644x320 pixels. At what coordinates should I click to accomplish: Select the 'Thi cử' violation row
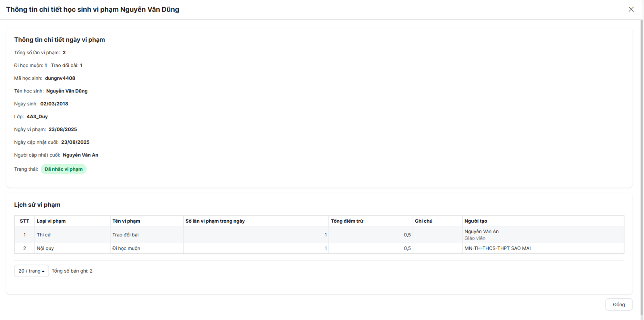44,235
